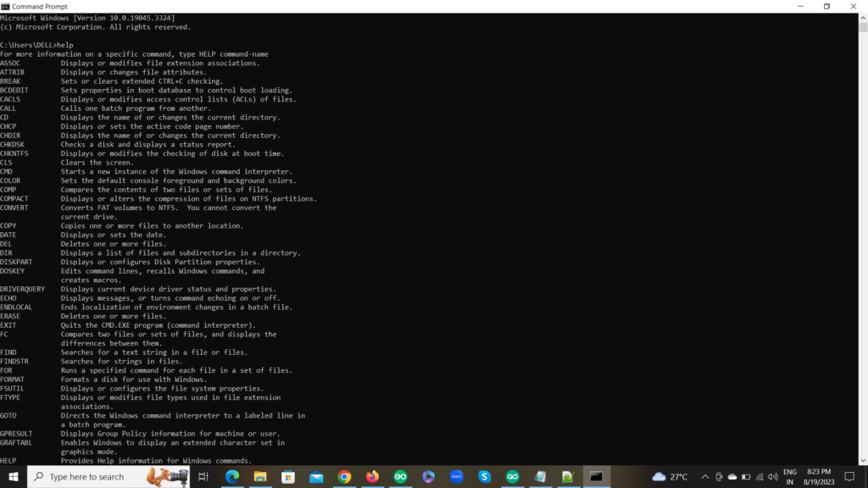
Task: Open the green infinity Arduino taskbar icon
Action: coord(513,476)
